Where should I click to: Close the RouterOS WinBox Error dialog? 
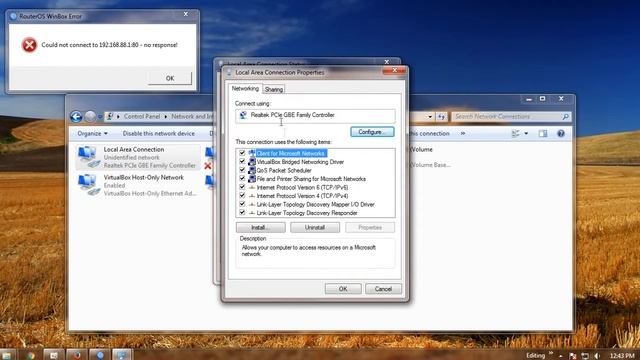[186, 14]
